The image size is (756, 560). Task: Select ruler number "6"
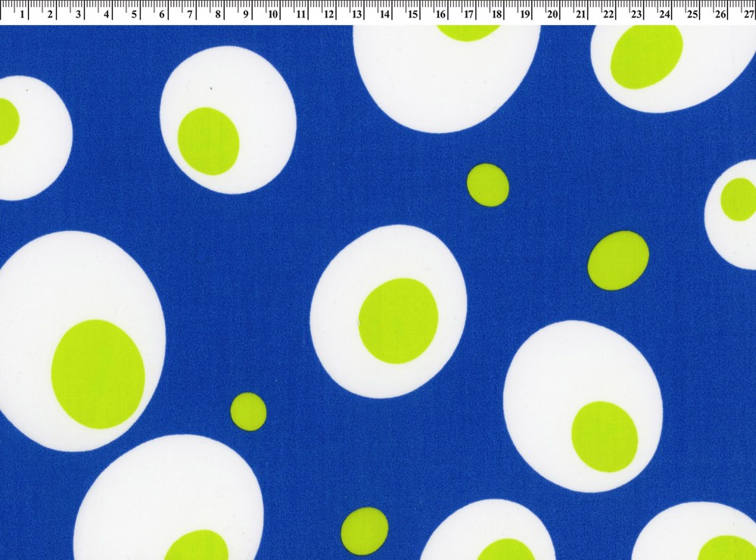pos(162,14)
